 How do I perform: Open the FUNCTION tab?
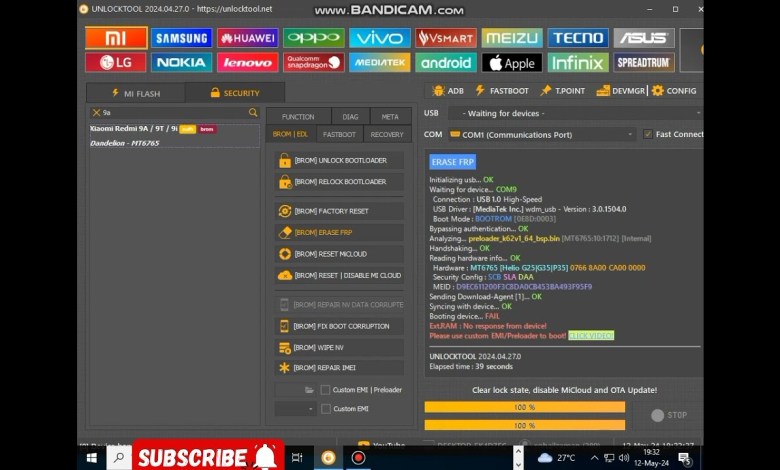(298, 116)
